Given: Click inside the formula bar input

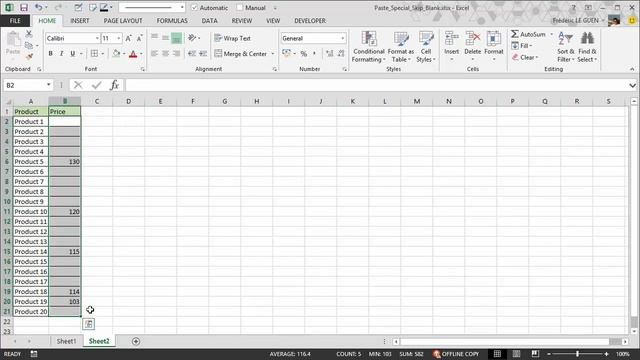Looking at the screenshot, I should [376, 85].
